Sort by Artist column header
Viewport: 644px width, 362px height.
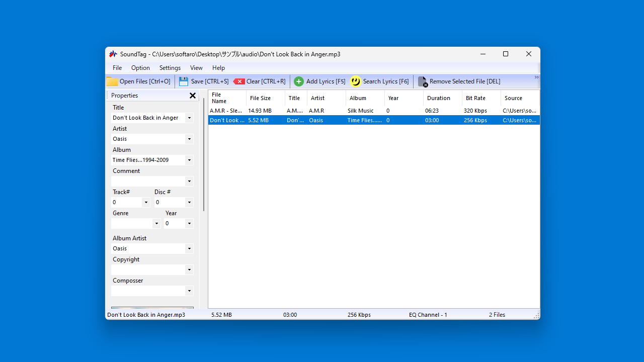click(327, 98)
